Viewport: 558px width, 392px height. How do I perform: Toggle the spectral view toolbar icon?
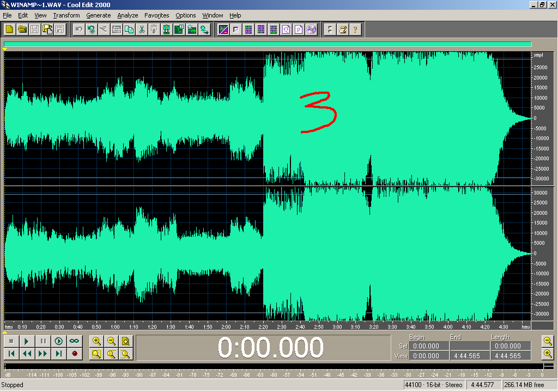click(x=223, y=29)
